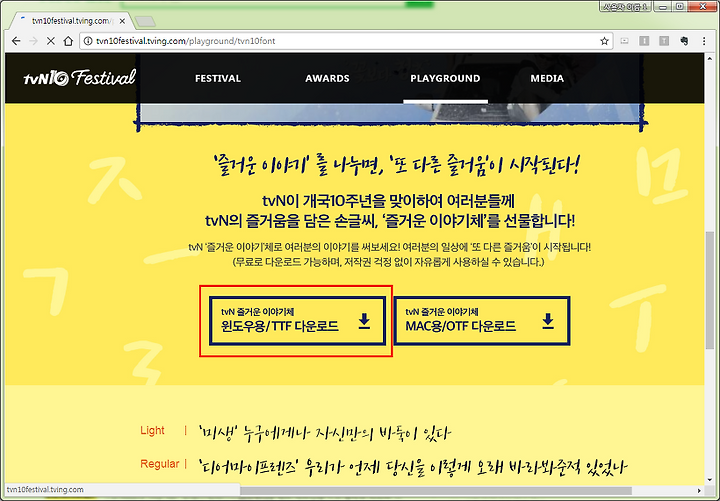Viewport: 720px width, 501px height.
Task: Click the horizontal scrollbar thumb
Action: point(435,490)
